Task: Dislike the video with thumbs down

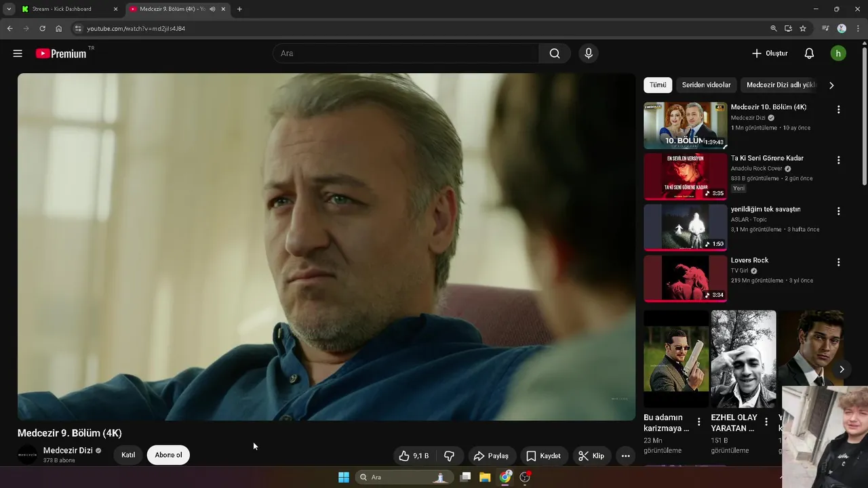Action: (x=449, y=455)
